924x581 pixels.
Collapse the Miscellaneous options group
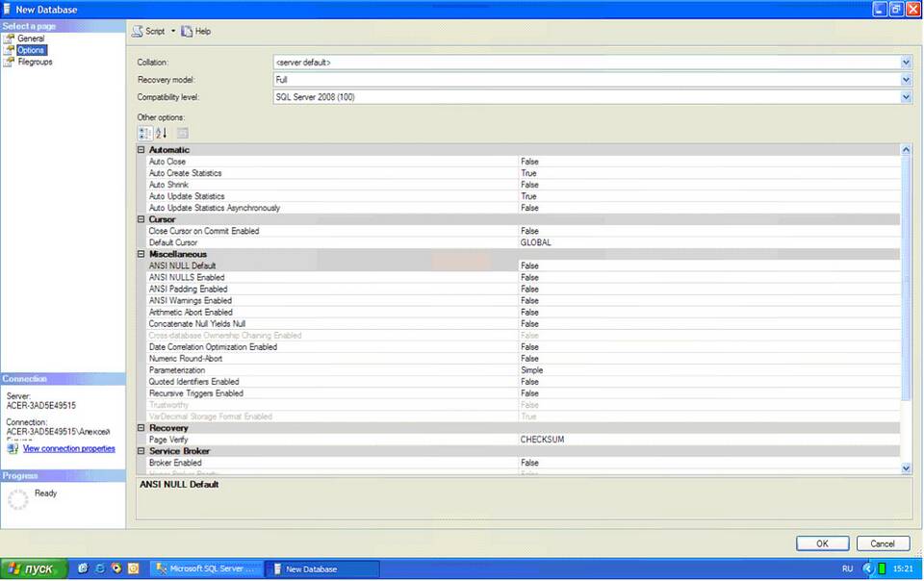tap(141, 254)
